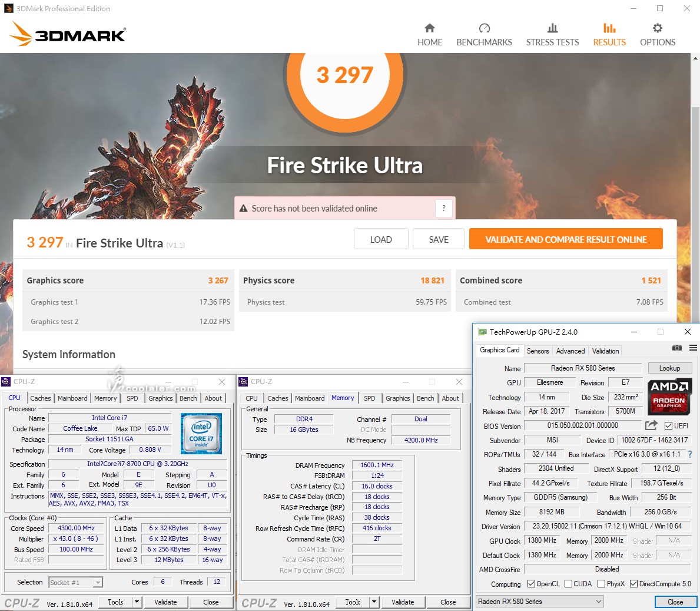Click Intel Core i7 logo in CPU-Z

coord(201,434)
